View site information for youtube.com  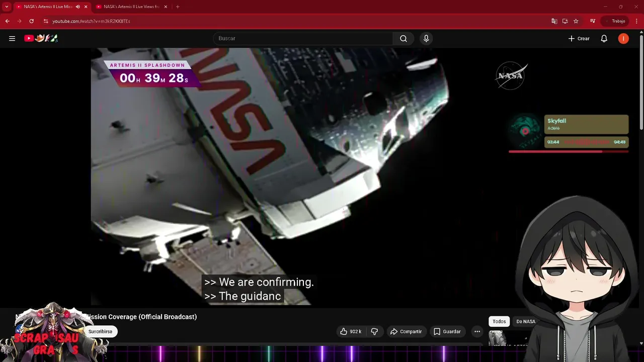tap(46, 21)
